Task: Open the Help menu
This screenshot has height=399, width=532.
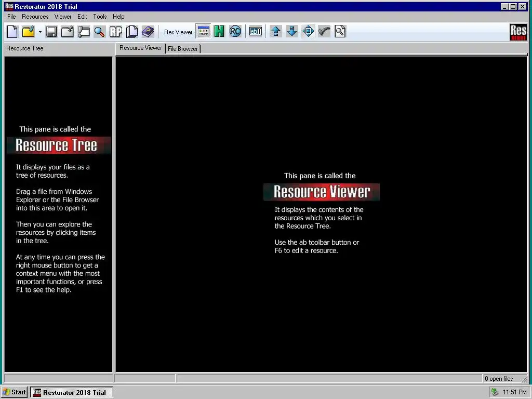Action: 118,17
